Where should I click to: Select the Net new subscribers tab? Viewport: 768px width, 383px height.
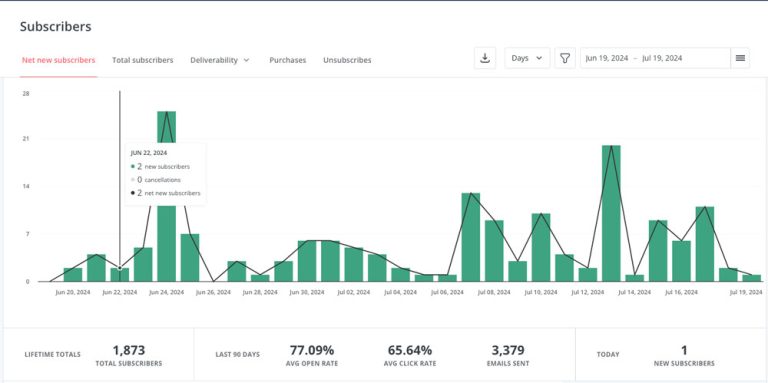tap(58, 60)
